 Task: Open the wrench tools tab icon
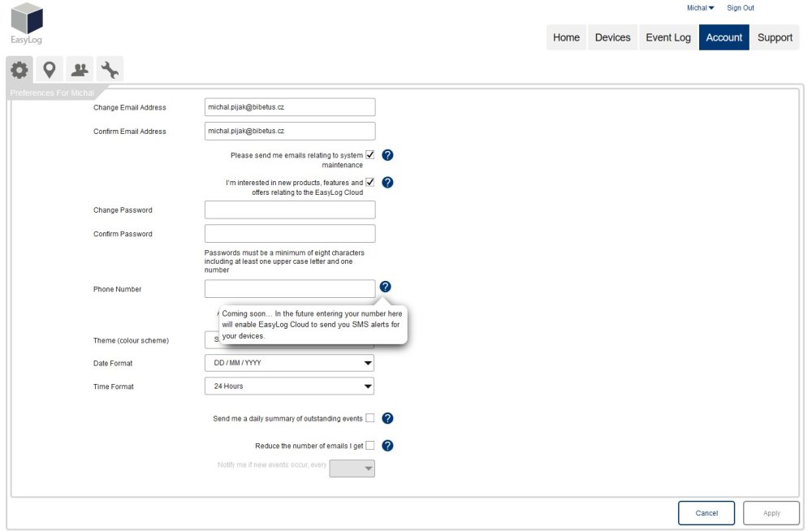pos(110,71)
